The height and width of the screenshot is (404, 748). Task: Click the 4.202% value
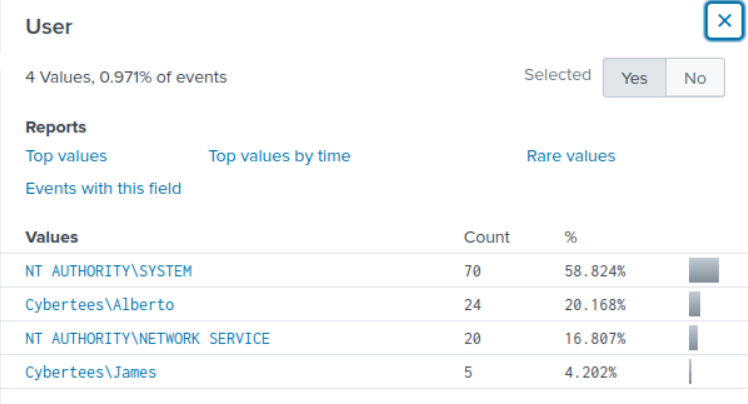591,372
